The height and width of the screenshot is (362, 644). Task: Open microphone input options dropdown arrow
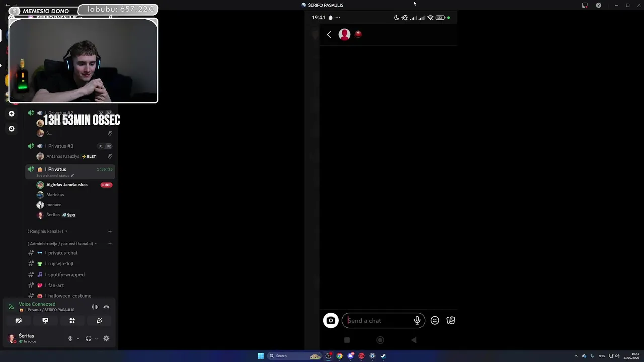(78, 338)
